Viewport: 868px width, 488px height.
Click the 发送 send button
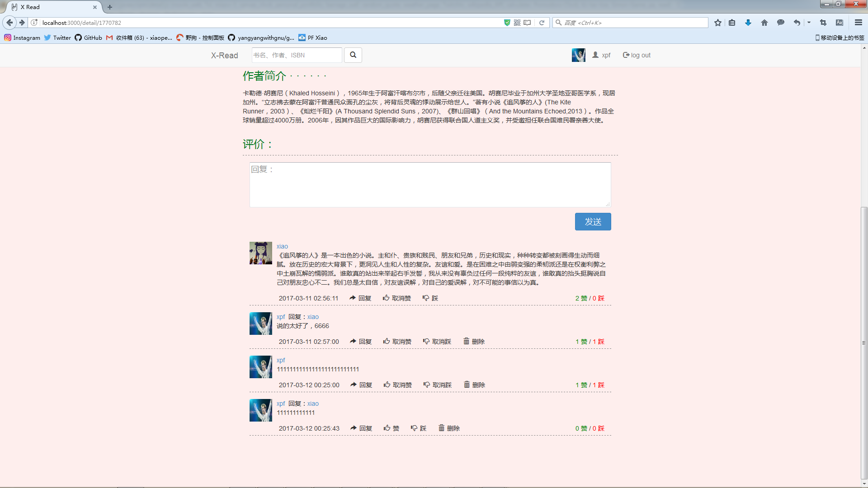pos(593,222)
